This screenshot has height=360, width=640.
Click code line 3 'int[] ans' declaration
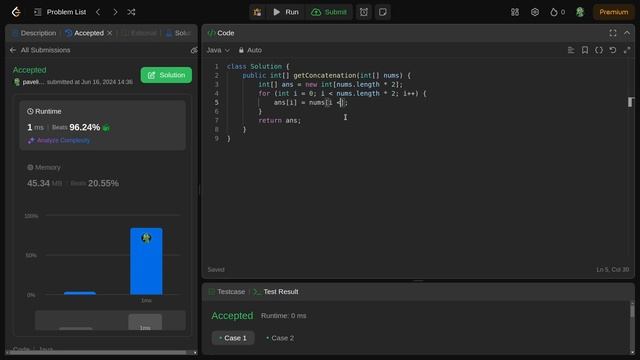pos(330,84)
